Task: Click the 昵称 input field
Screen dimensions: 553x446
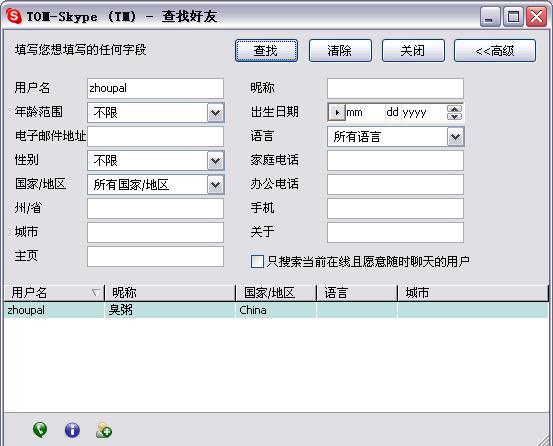Action: [395, 88]
